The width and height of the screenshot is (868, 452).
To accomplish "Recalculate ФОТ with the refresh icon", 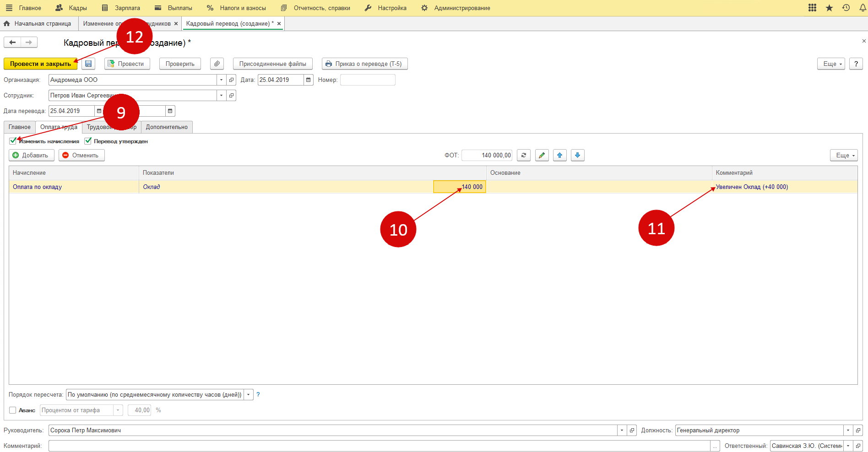I will [524, 155].
